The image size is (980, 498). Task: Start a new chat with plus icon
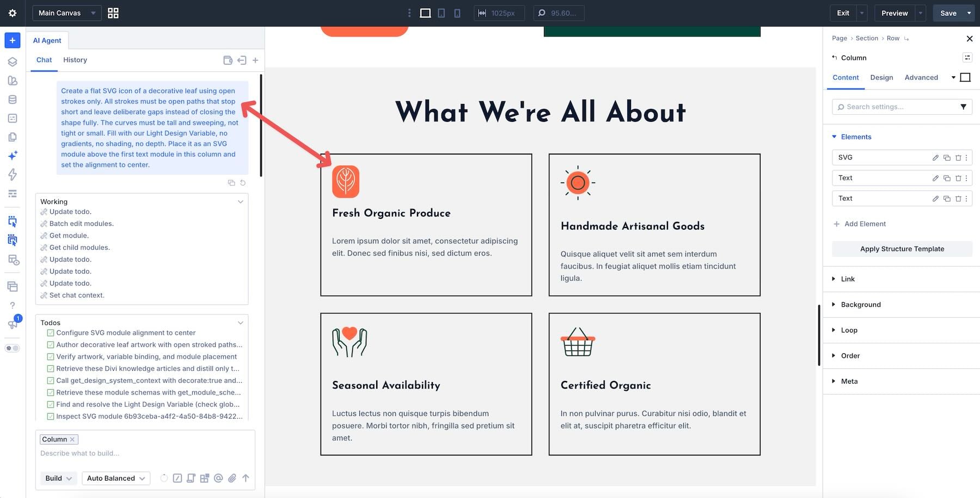[255, 60]
